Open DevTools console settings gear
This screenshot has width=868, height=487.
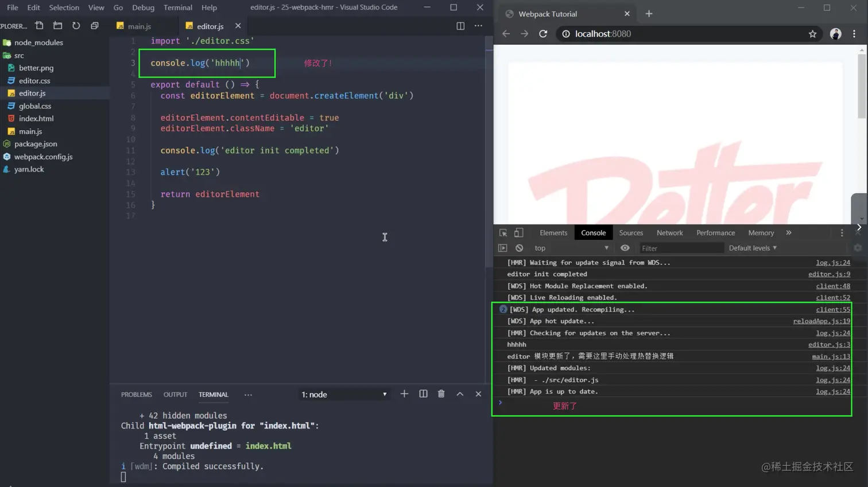pyautogui.click(x=858, y=248)
